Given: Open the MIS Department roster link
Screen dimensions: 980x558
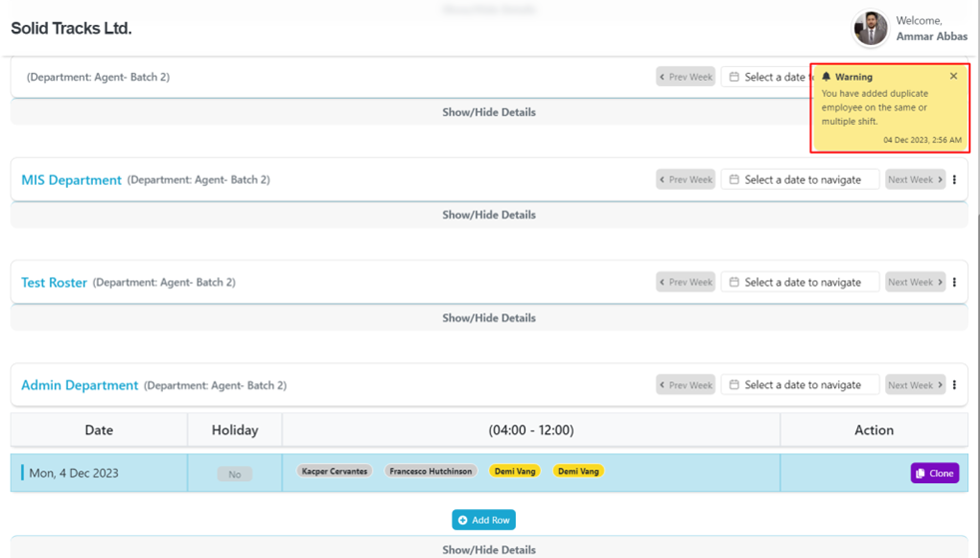Looking at the screenshot, I should coord(72,181).
